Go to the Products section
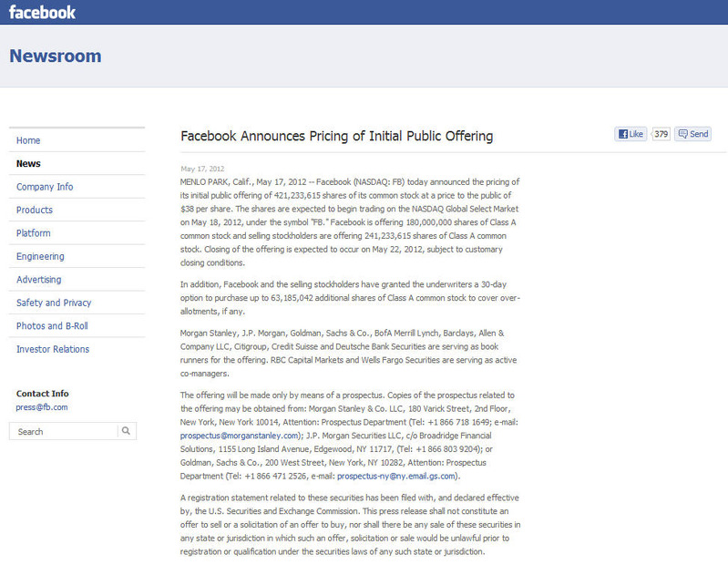This screenshot has width=728, height=565. coord(35,210)
